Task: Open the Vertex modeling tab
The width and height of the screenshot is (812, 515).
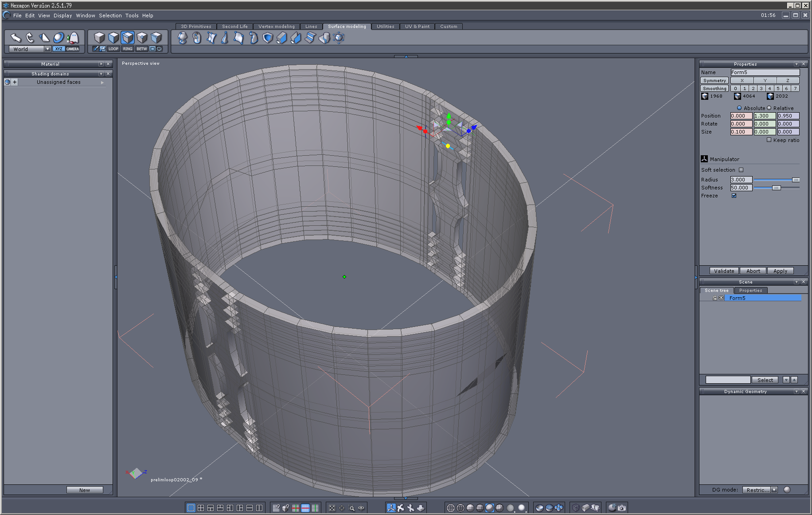Action: (276, 26)
